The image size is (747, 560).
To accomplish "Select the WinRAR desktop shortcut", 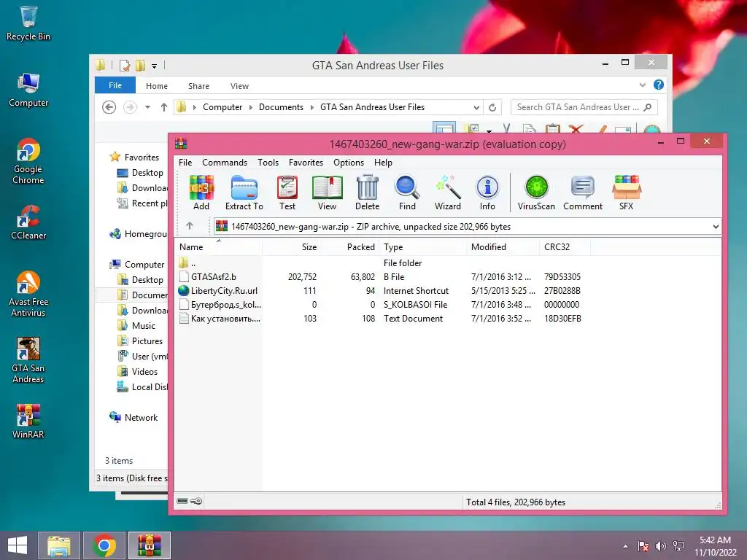I will tap(28, 421).
